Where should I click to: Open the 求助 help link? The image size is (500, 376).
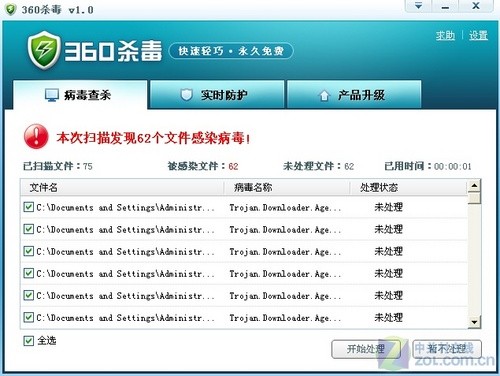tap(445, 35)
